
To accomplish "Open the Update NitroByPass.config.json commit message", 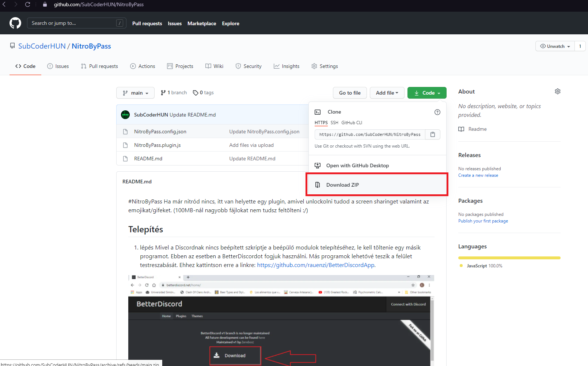I will (264, 131).
